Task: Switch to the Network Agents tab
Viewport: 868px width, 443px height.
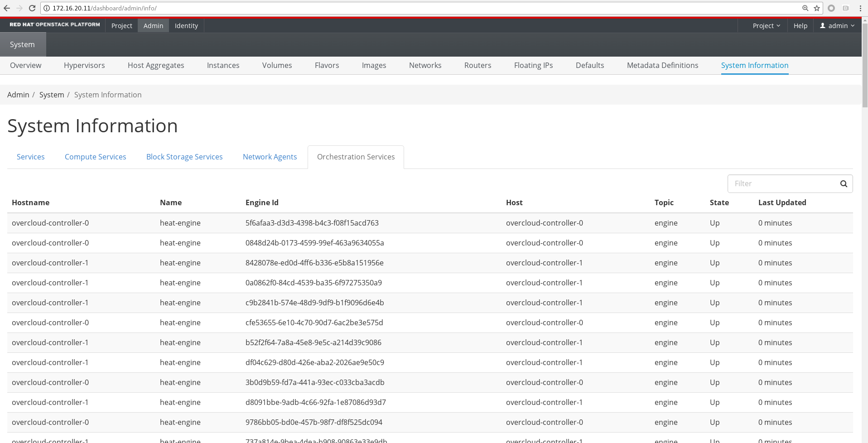Action: 270,157
